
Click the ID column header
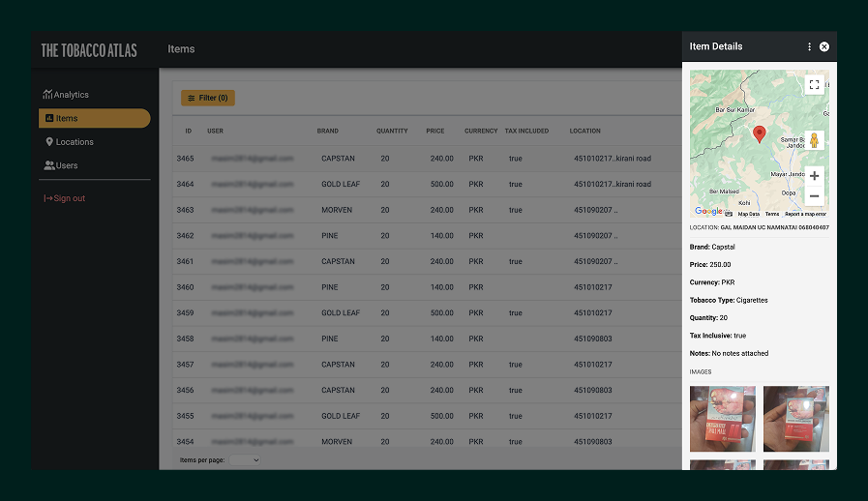coord(189,132)
